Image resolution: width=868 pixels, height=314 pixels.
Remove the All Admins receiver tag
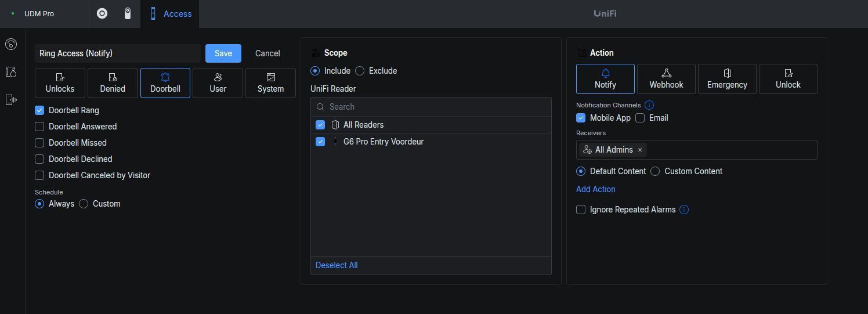[640, 150]
